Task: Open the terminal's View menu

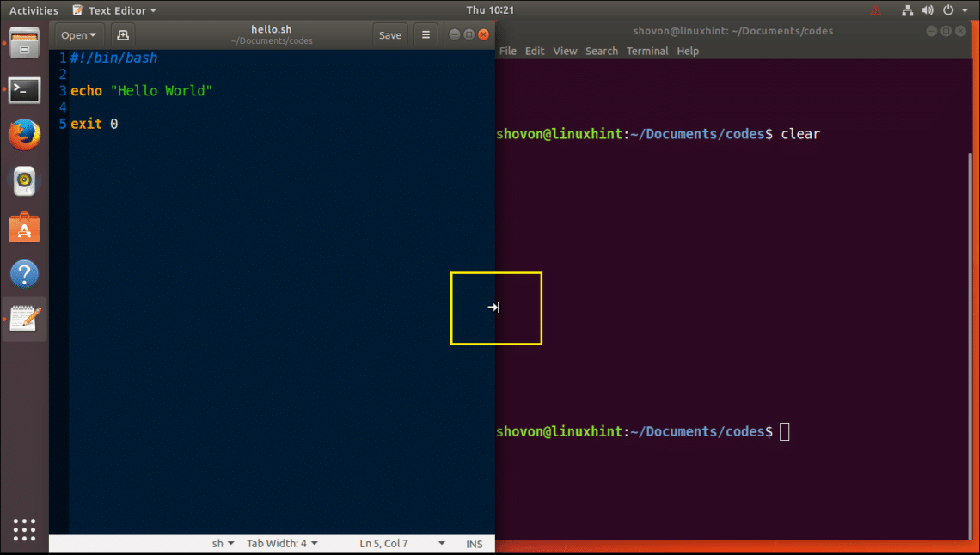Action: (565, 51)
